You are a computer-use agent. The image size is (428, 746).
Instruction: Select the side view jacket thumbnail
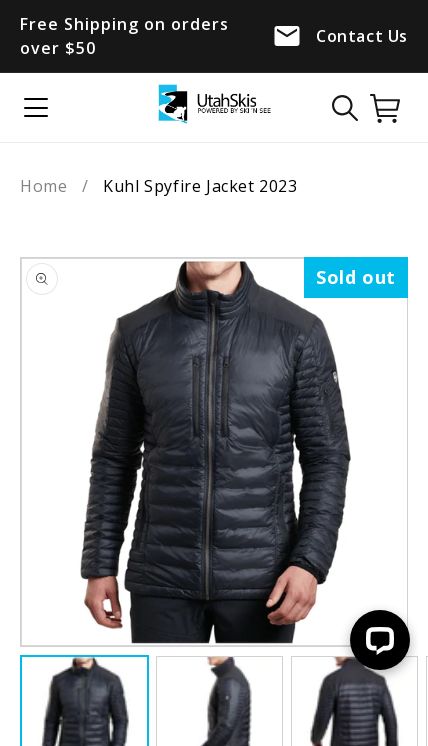click(219, 701)
